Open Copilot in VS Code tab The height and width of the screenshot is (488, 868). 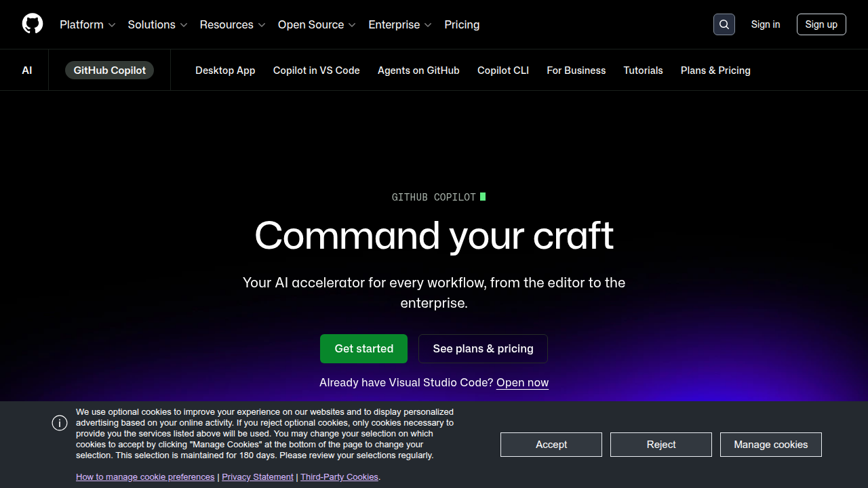point(317,70)
